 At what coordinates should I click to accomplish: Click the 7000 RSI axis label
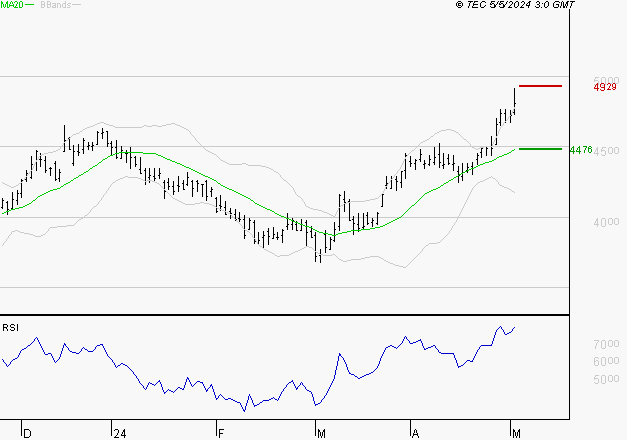pyautogui.click(x=606, y=344)
